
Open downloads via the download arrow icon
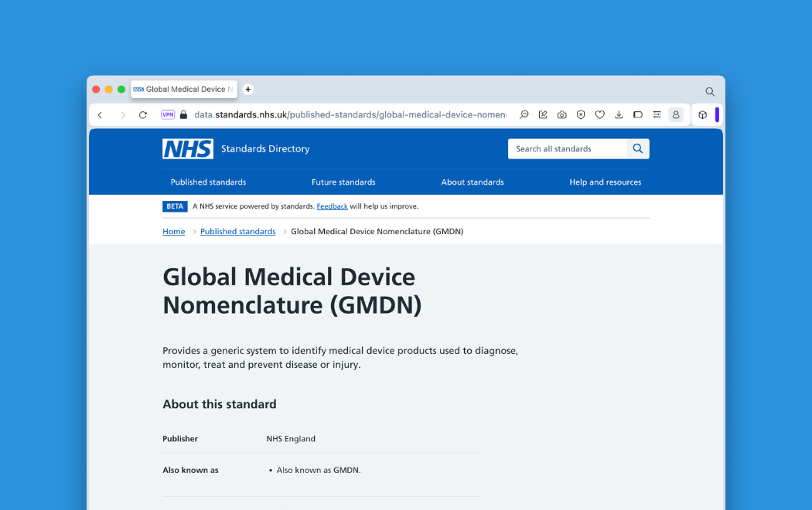tap(619, 114)
